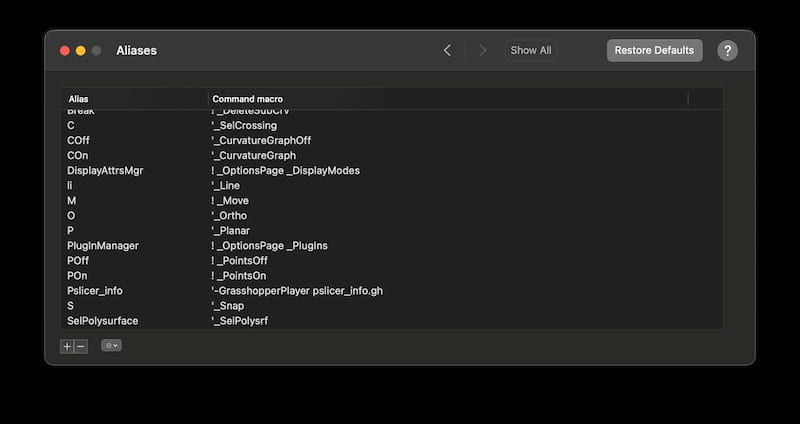This screenshot has height=424, width=800.
Task: Click the _OptionsPage _PlugIns macro
Action: (x=269, y=246)
